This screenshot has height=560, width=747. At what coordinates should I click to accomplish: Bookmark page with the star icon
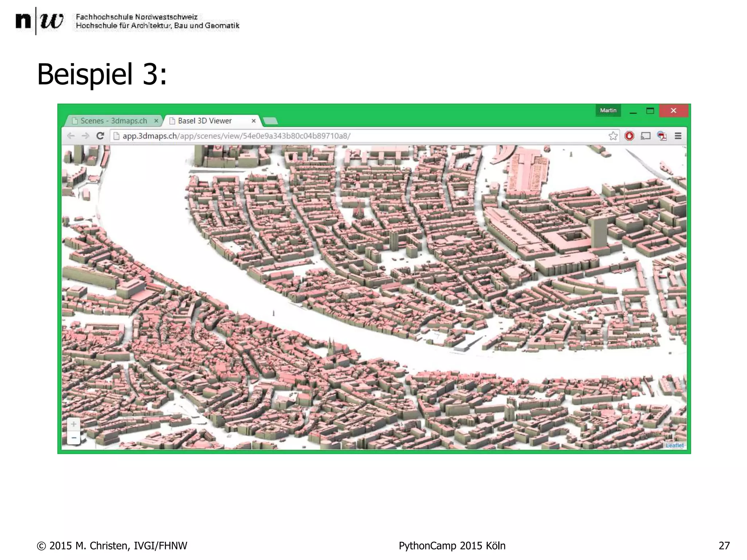pos(613,136)
